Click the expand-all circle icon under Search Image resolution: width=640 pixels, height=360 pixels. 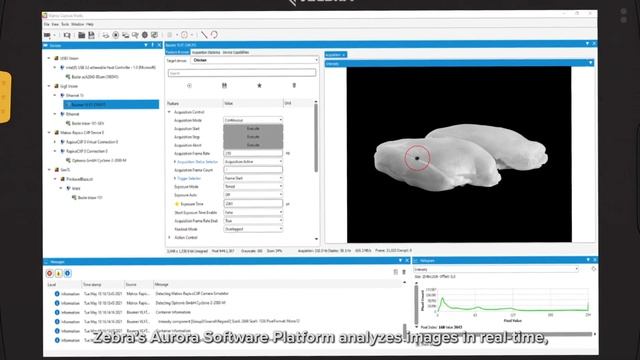(x=189, y=86)
